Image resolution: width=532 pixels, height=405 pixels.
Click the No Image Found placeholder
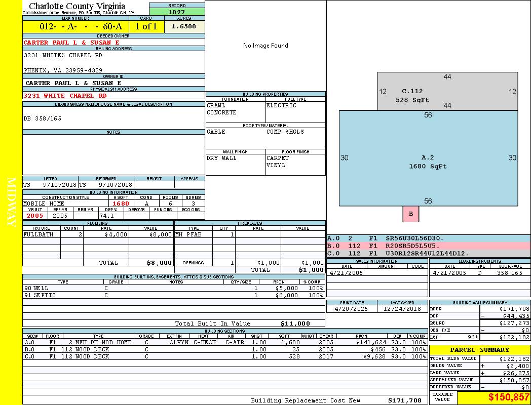[x=265, y=46]
